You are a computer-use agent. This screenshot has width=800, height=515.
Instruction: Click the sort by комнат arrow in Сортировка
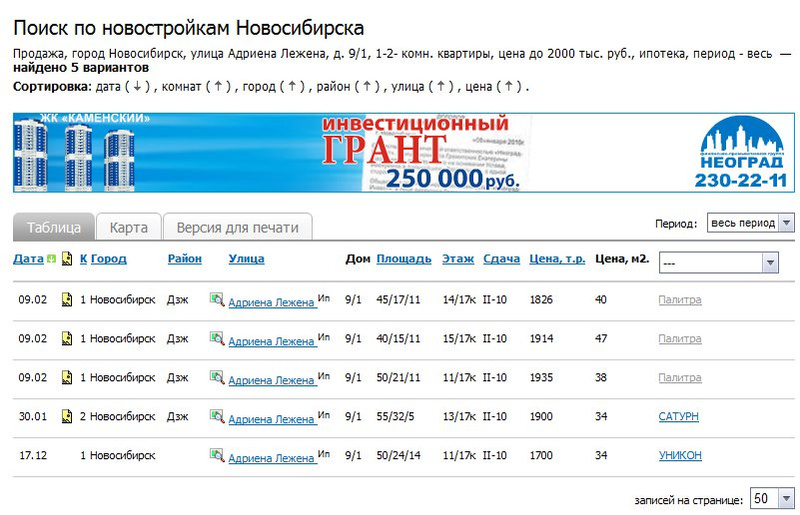218,86
